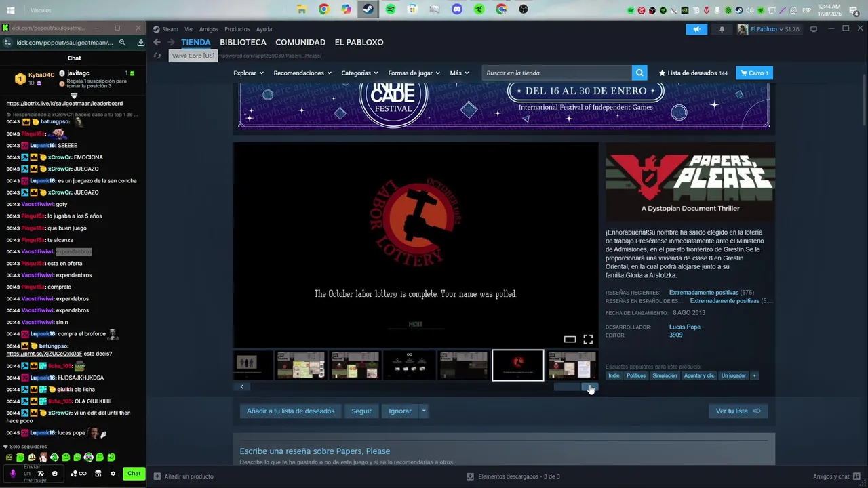Open Spotify from the taskbar
The width and height of the screenshot is (868, 488).
pos(390,9)
